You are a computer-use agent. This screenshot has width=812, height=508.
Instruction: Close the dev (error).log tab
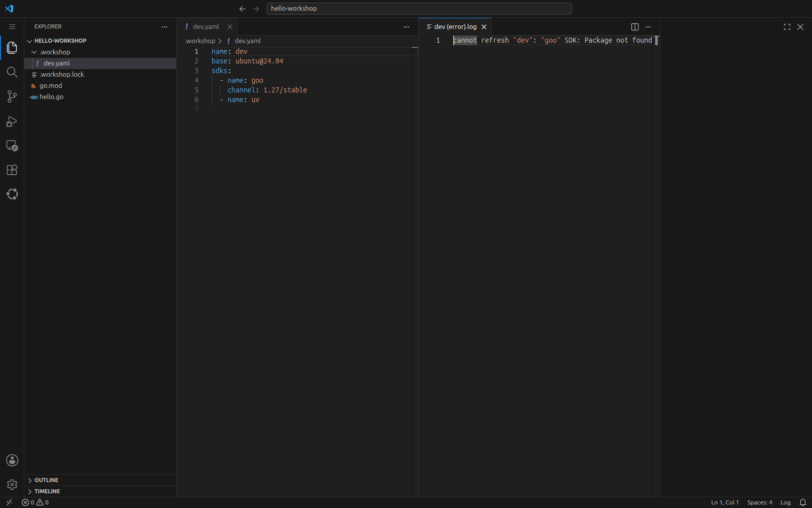[484, 27]
